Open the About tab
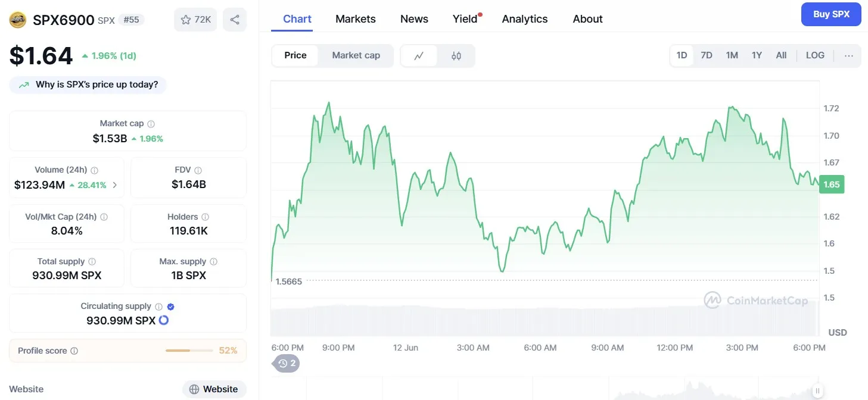Image resolution: width=868 pixels, height=400 pixels. [x=587, y=19]
